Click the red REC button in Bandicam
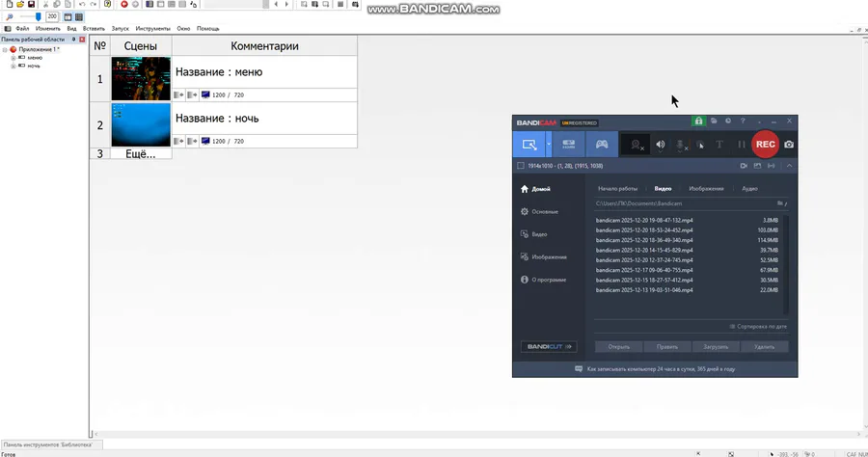Viewport: 868px width, 457px height. coord(765,145)
